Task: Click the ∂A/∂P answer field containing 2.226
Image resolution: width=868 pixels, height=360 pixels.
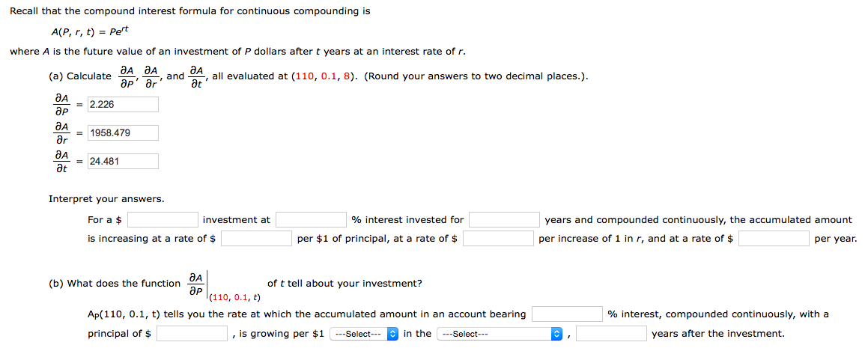Action: click(x=123, y=104)
